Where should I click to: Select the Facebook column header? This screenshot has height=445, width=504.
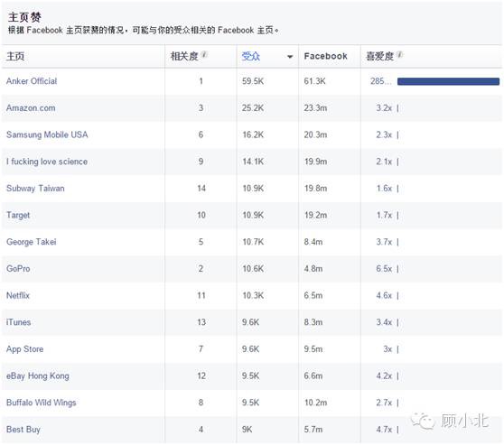point(325,56)
